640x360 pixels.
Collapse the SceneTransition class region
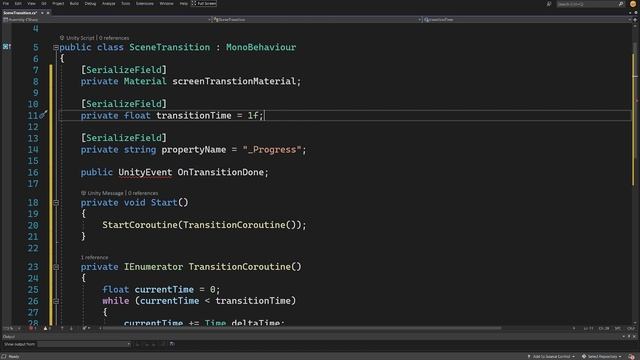click(x=56, y=47)
